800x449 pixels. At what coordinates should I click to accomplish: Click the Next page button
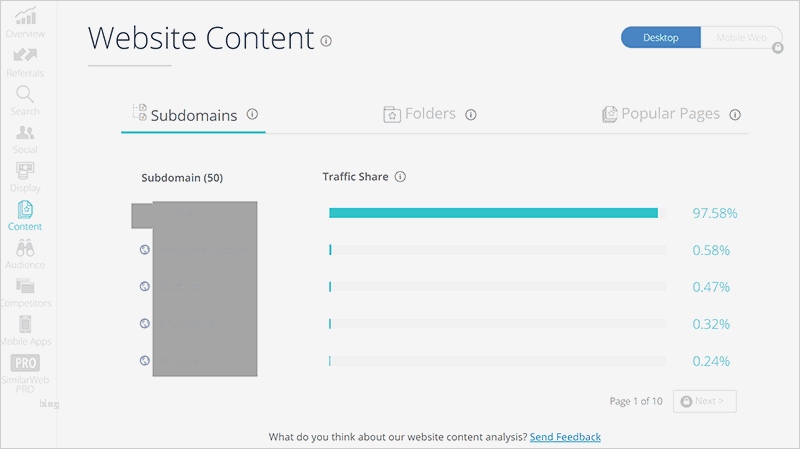705,401
